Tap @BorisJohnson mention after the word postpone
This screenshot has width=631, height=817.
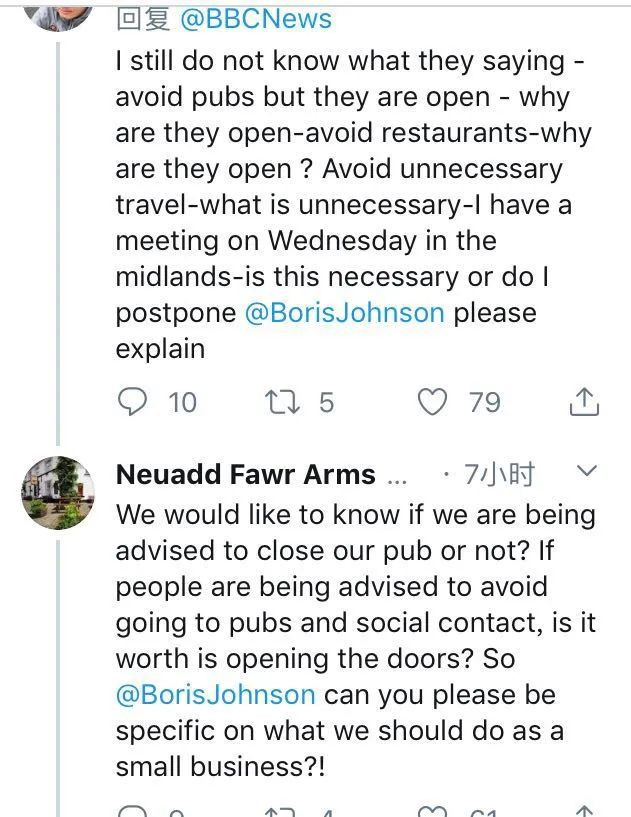point(344,312)
